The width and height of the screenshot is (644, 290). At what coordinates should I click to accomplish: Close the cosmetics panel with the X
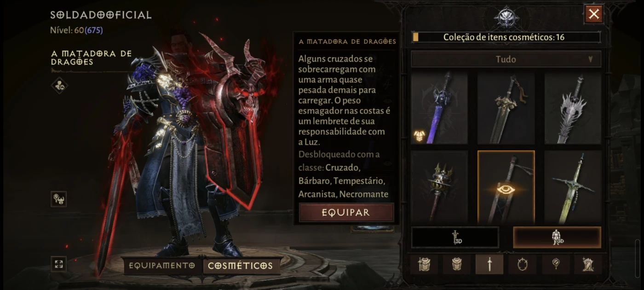594,14
